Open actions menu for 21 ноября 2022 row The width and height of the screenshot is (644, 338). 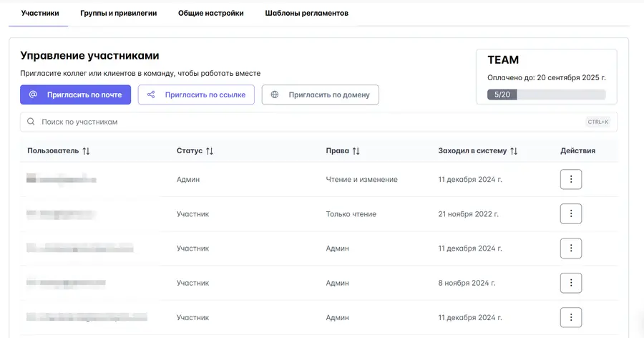[x=571, y=214]
